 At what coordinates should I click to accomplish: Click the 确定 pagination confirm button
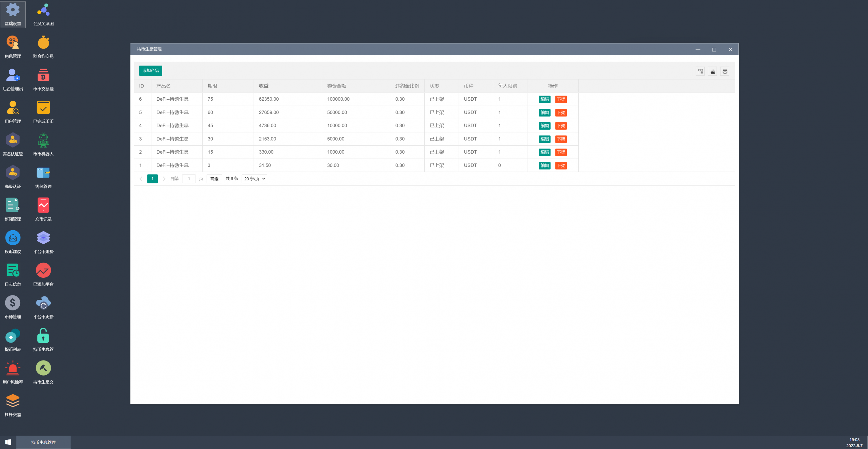(214, 179)
